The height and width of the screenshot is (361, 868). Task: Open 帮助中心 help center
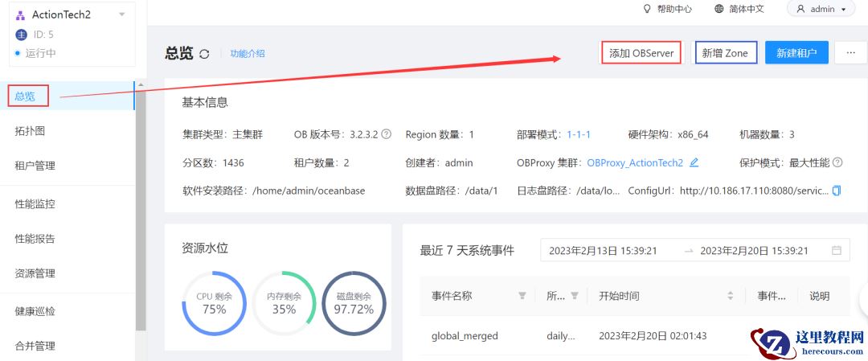667,9
